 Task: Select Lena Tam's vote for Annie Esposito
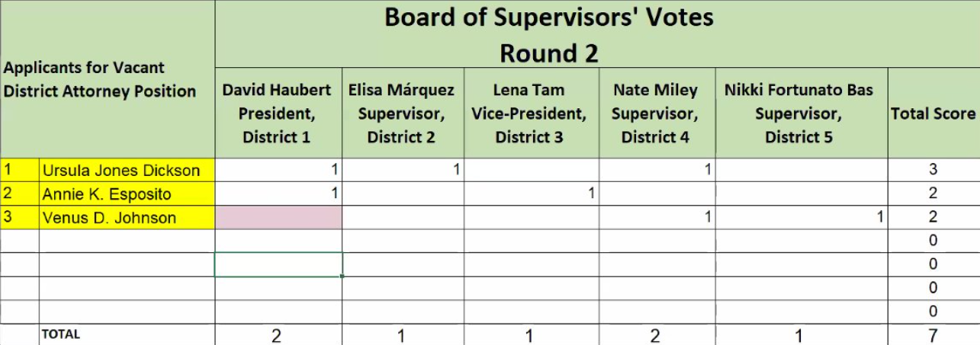[531, 193]
